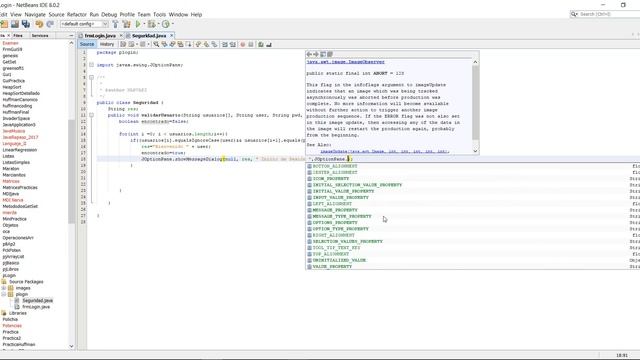Click Uncomment editor toolbar icon
This screenshot has width=640, height=360.
pyautogui.click(x=269, y=44)
